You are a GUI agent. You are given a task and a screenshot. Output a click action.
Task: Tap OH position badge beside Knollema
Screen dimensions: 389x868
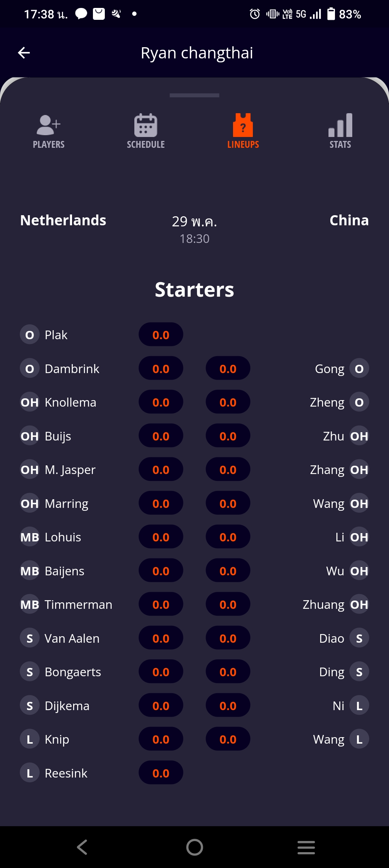[30, 402]
